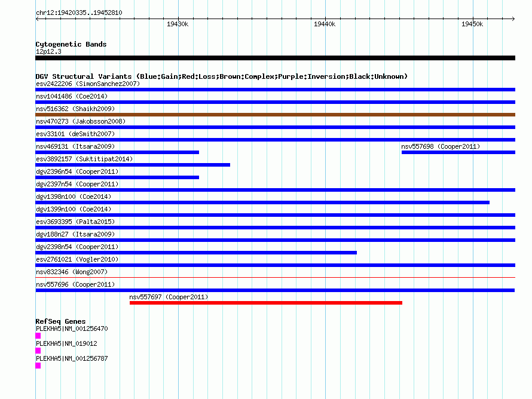Select esv3892157 (Suktitipat2014) label

click(84, 159)
